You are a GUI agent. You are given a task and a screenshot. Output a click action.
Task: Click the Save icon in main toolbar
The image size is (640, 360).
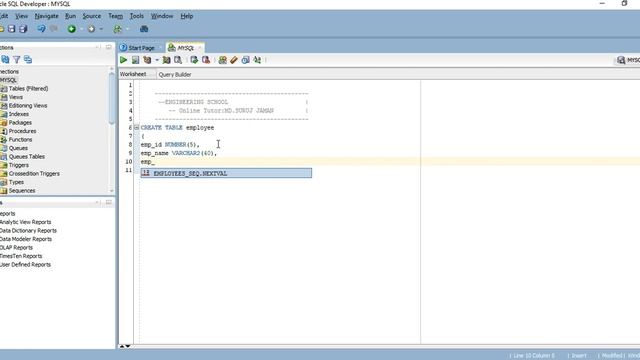point(11,29)
